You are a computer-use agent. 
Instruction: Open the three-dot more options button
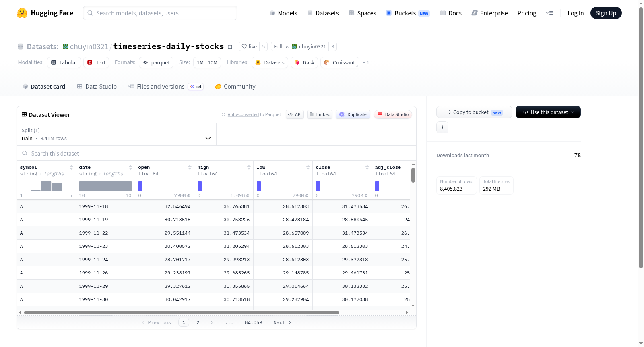[x=442, y=127]
